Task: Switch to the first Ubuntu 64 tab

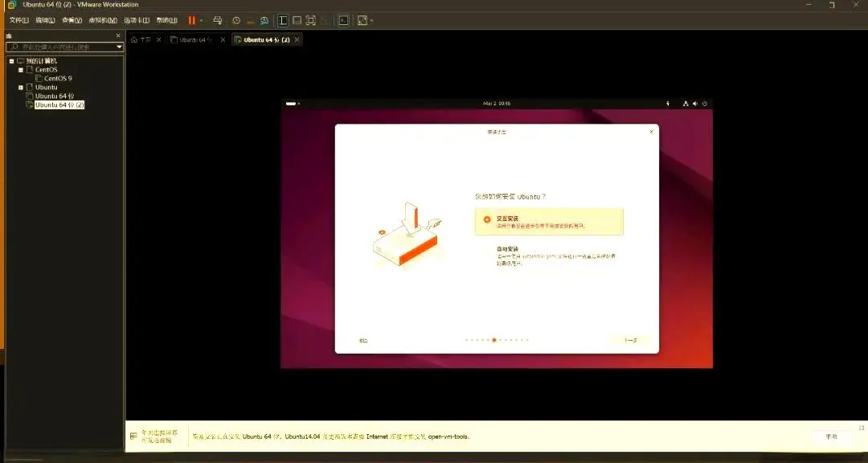Action: [x=197, y=40]
